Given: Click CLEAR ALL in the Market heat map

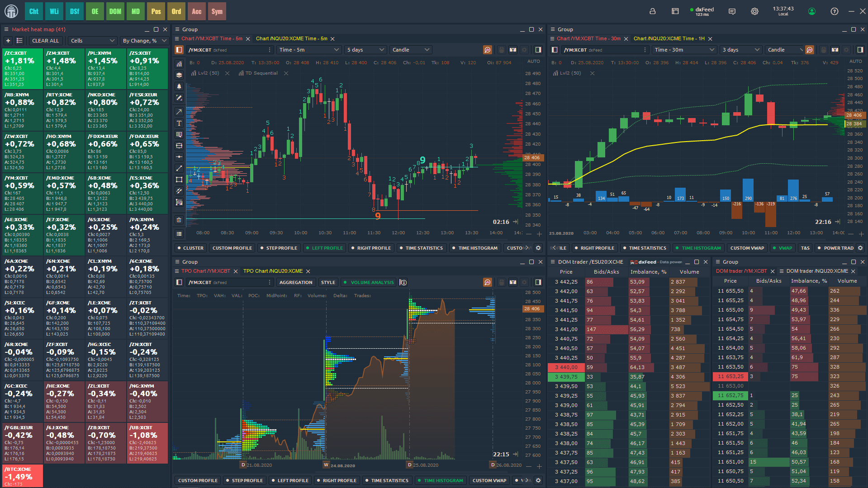Looking at the screenshot, I should click(46, 41).
